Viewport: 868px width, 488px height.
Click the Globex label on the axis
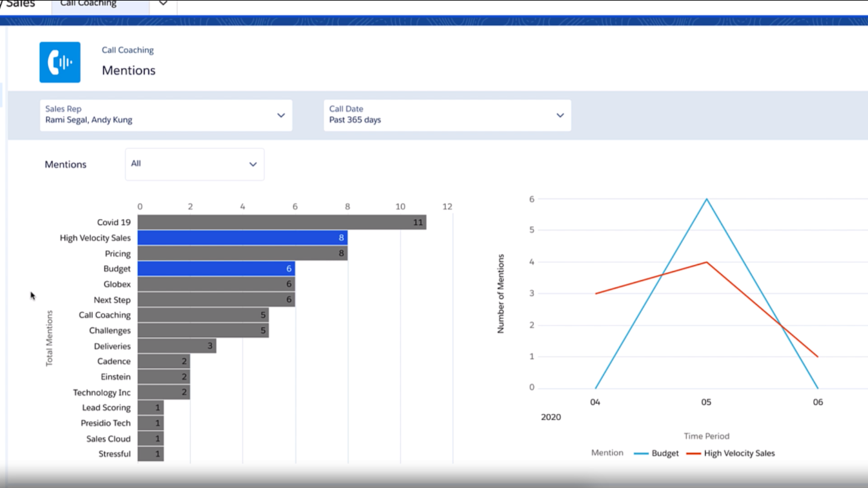[x=117, y=284]
